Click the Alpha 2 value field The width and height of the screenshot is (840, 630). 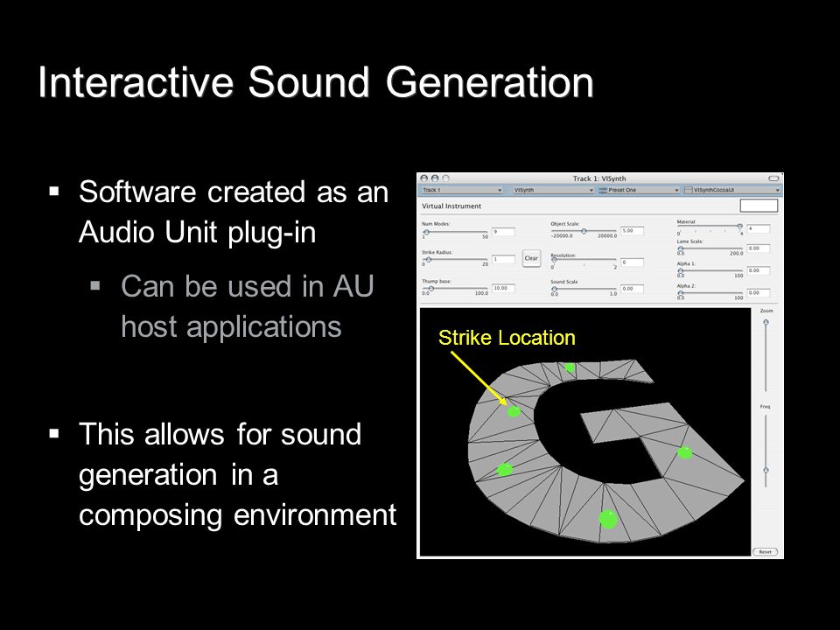point(758,293)
